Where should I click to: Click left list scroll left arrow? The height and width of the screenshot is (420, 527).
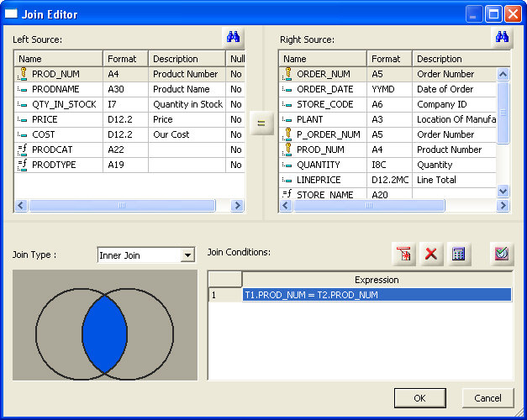[21, 205]
